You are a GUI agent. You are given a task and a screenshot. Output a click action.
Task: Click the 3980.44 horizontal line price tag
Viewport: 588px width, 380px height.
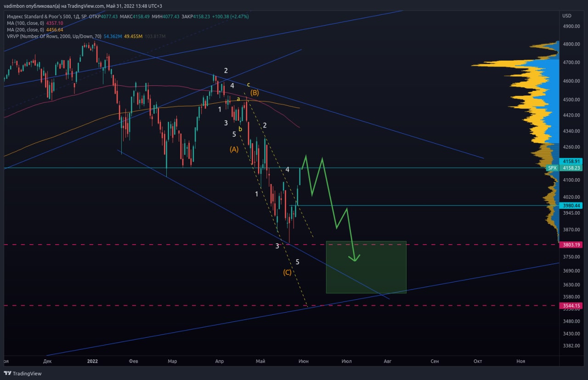point(571,206)
